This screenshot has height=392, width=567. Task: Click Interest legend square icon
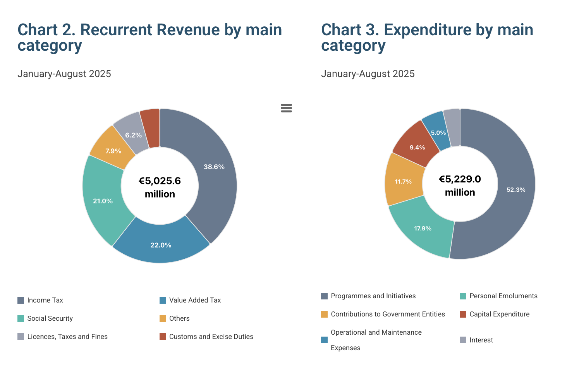coord(463,340)
